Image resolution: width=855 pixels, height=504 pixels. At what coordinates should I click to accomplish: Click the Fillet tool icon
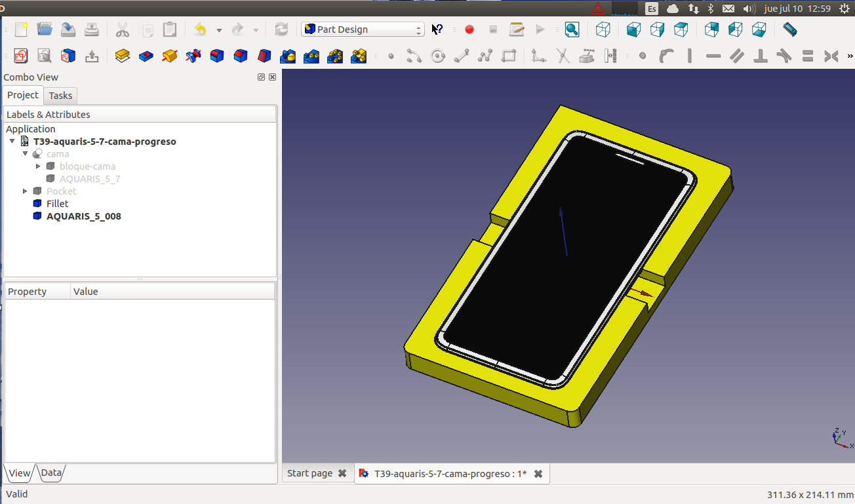(217, 56)
